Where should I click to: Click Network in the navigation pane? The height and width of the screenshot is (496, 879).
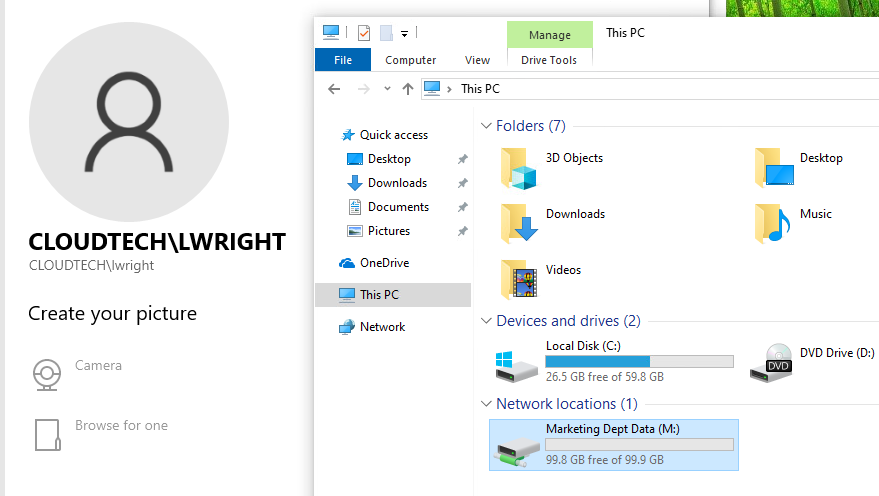[x=382, y=327]
